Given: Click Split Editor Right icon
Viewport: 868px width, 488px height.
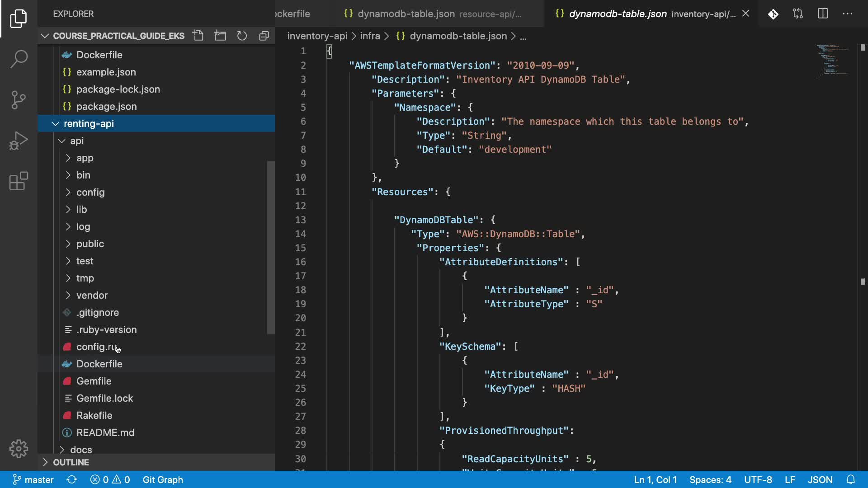Looking at the screenshot, I should 823,14.
